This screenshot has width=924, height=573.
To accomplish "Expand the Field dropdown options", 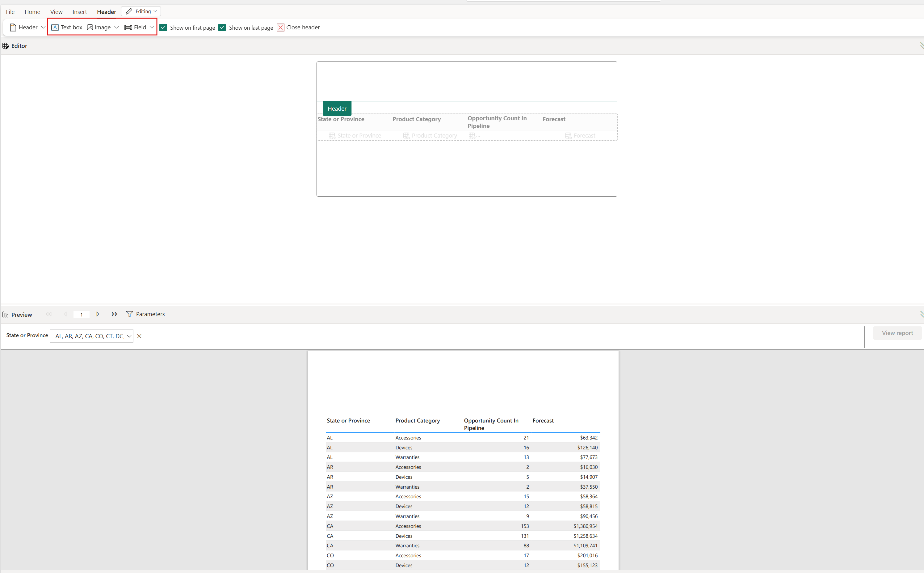I will coord(152,27).
